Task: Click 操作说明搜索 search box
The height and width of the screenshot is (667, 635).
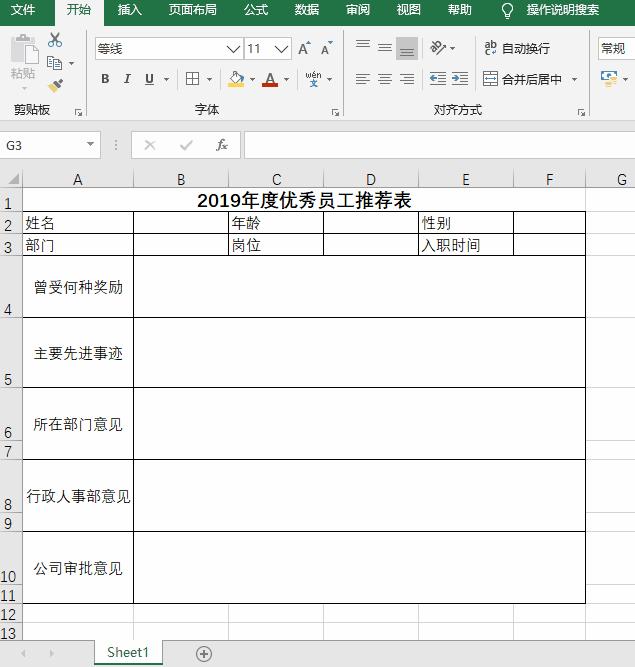Action: (x=563, y=10)
